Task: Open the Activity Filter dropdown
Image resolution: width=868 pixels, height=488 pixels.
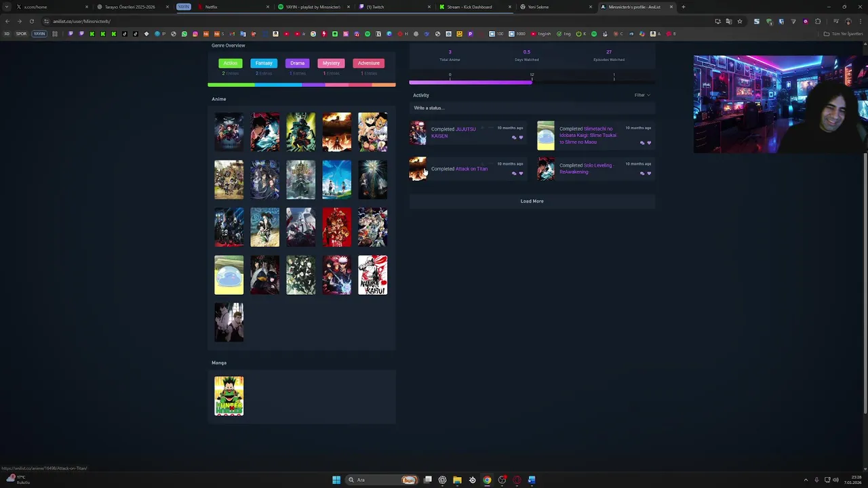Action: [x=642, y=95]
